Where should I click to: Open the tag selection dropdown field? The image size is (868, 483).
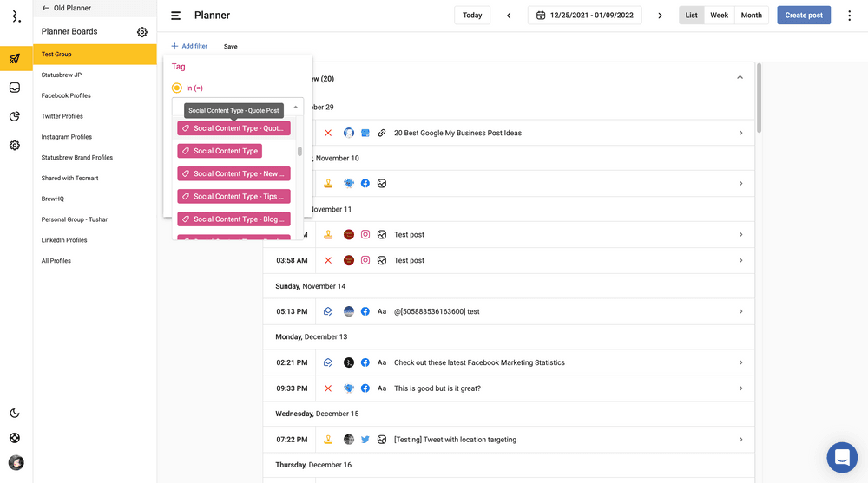tap(237, 107)
